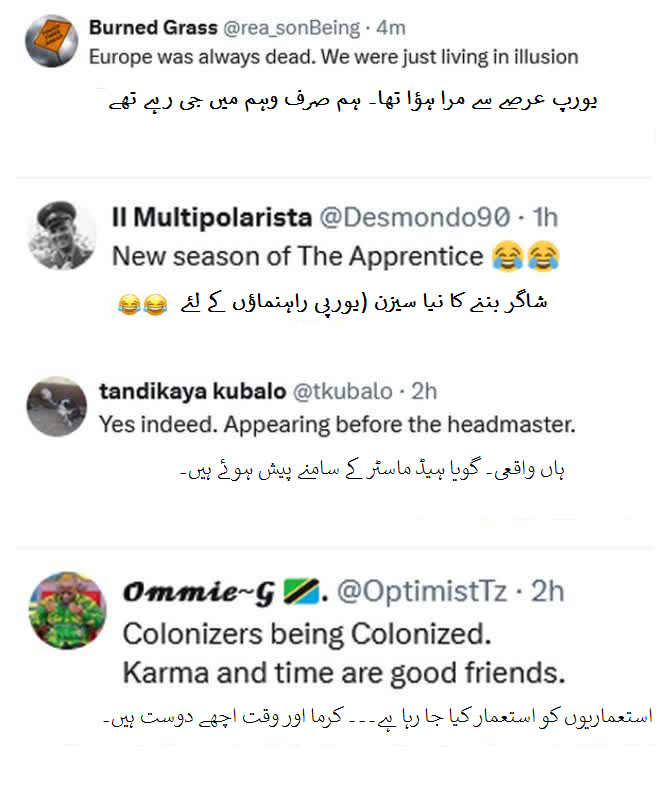Click the laughing emojis after 'The Apprentice'

point(525,257)
